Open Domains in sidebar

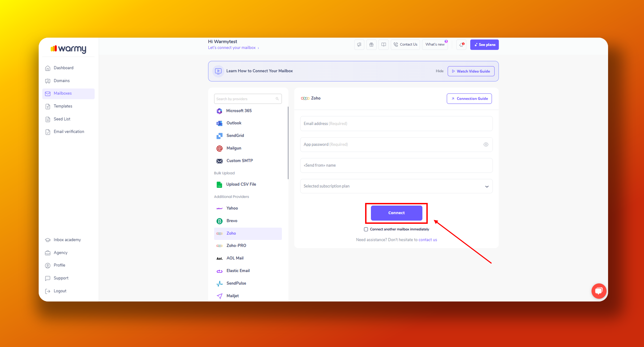click(x=68, y=81)
